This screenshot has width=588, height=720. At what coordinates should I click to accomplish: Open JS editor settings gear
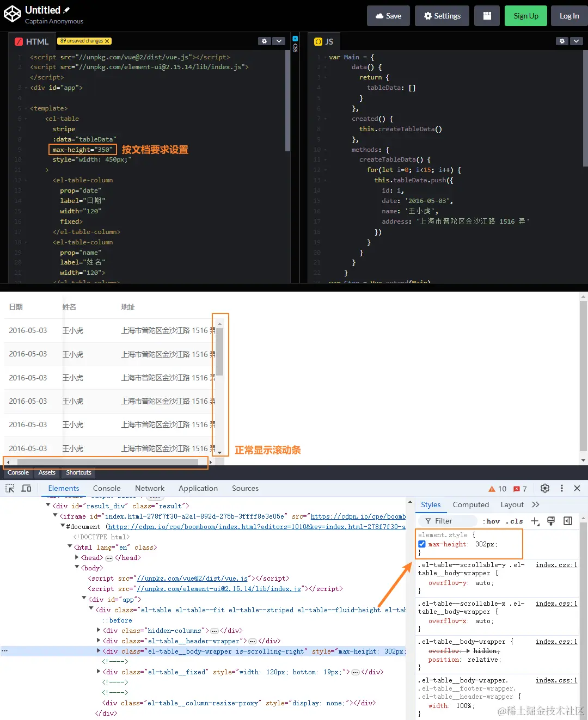[562, 41]
